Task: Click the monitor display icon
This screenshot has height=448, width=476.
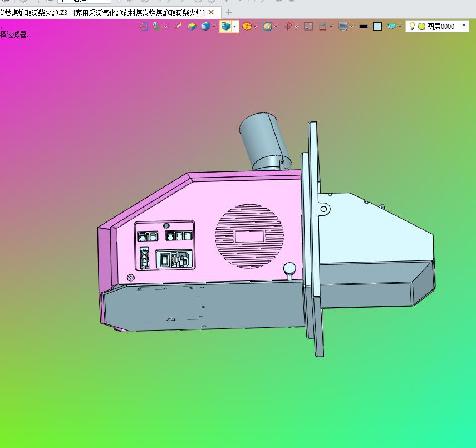Action: tap(343, 27)
